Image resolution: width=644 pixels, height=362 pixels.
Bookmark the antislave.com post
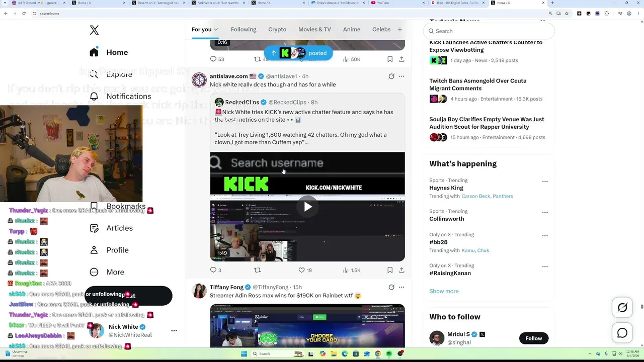390,270
